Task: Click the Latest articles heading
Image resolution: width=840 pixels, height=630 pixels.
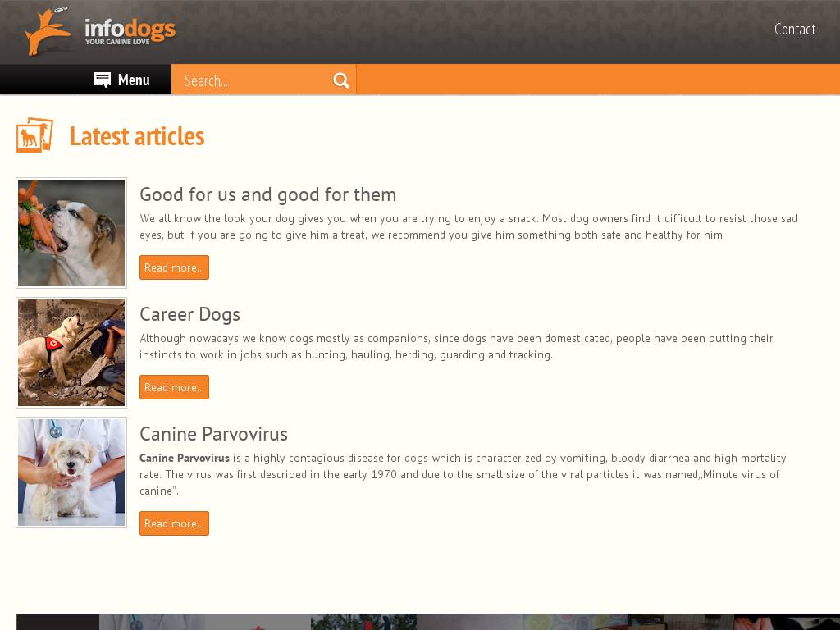Action: [137, 136]
